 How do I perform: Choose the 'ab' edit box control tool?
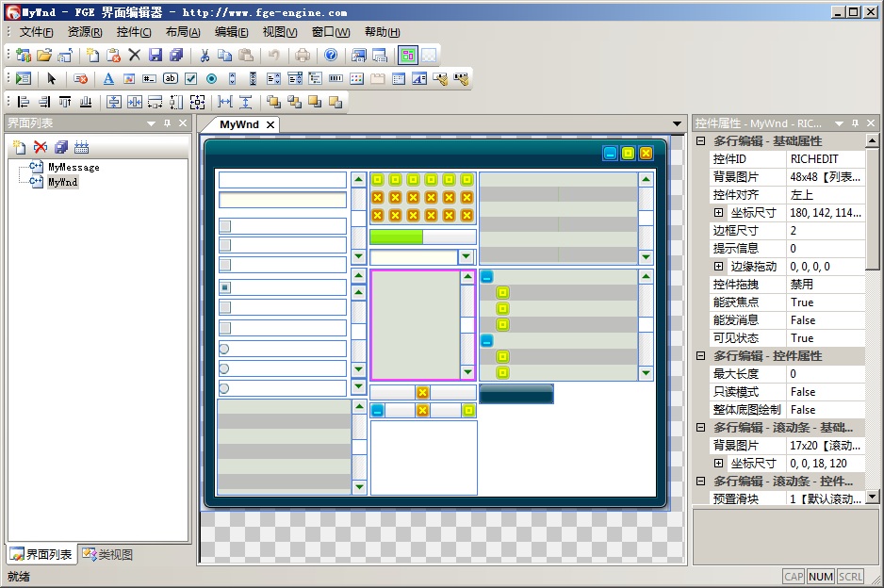pyautogui.click(x=171, y=79)
